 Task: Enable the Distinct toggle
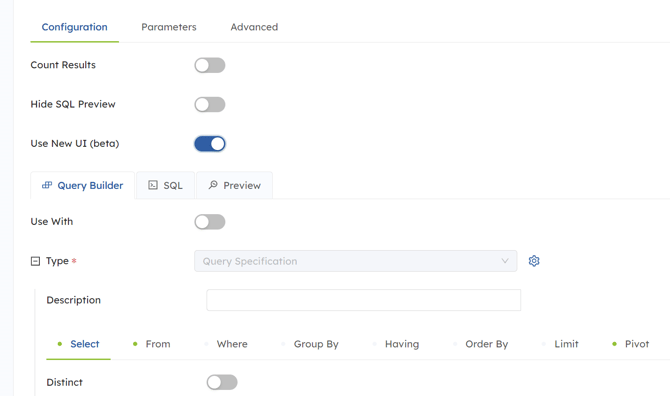pos(222,382)
